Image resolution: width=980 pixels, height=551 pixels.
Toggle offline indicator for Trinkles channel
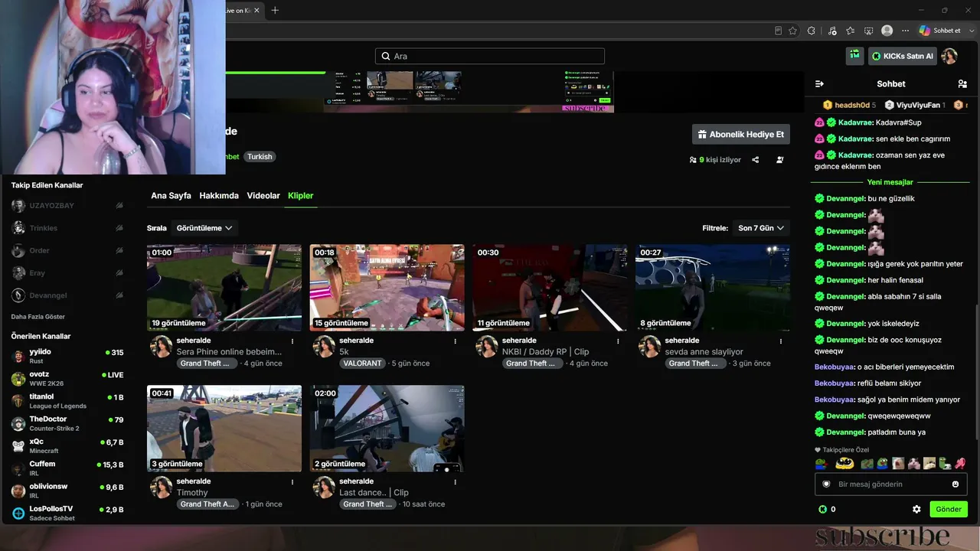click(119, 228)
